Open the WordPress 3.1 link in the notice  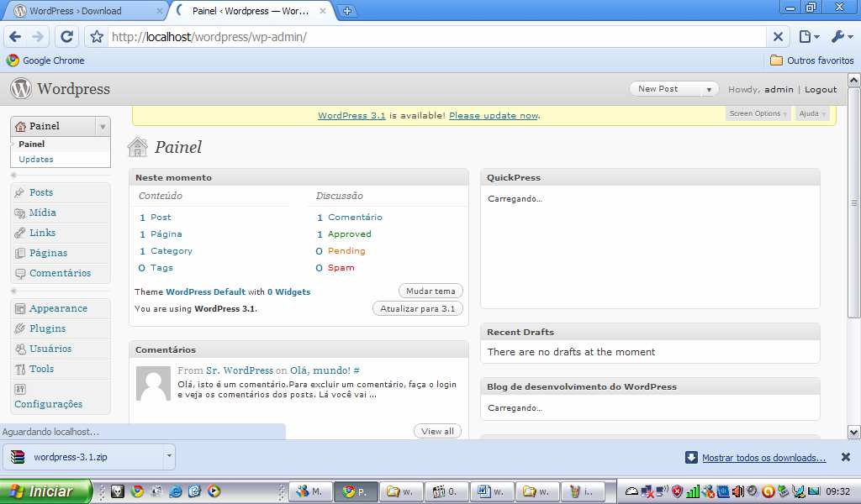(x=351, y=116)
